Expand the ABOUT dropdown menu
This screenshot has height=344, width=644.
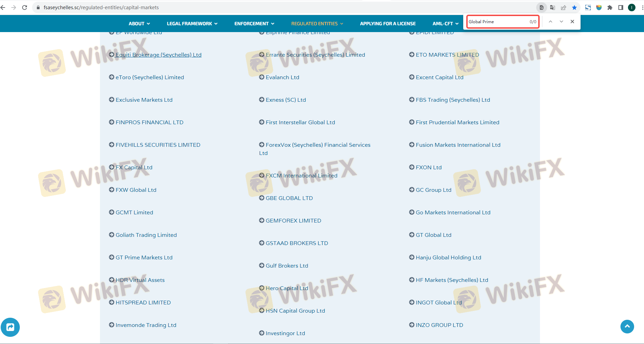tap(139, 24)
